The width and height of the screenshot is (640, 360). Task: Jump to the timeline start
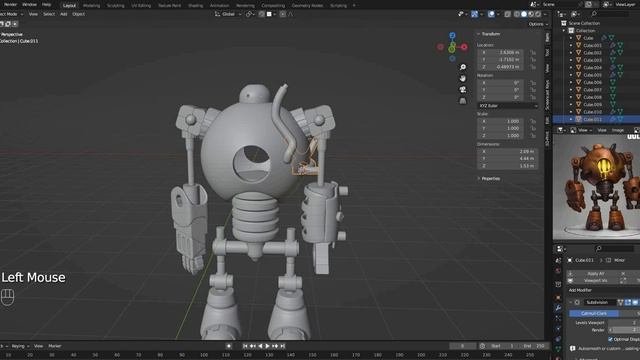pyautogui.click(x=245, y=346)
